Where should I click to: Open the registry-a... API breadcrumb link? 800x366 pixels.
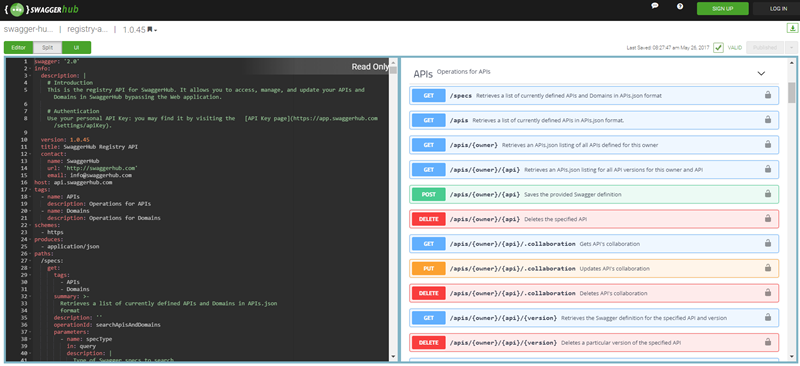coord(88,29)
